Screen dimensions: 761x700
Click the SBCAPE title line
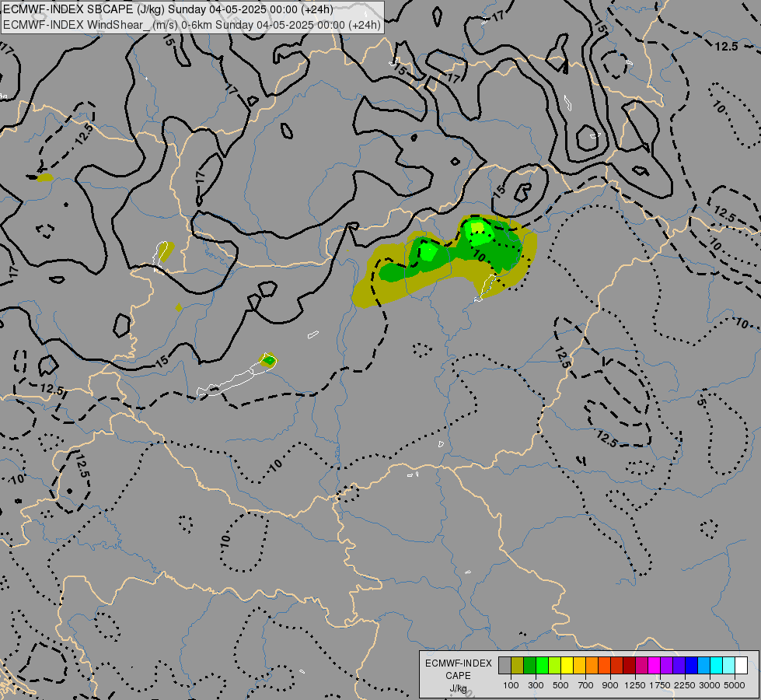point(168,9)
